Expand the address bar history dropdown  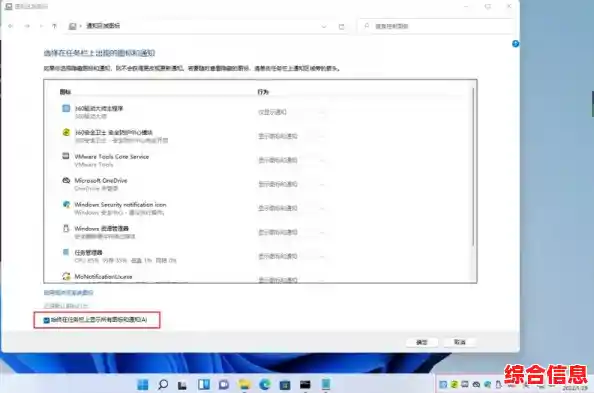coord(324,27)
